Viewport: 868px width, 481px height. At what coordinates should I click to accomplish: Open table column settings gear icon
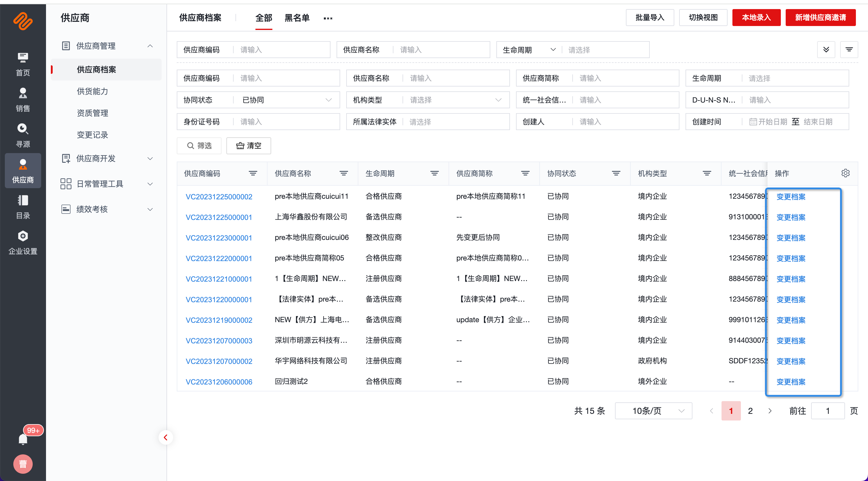click(845, 173)
